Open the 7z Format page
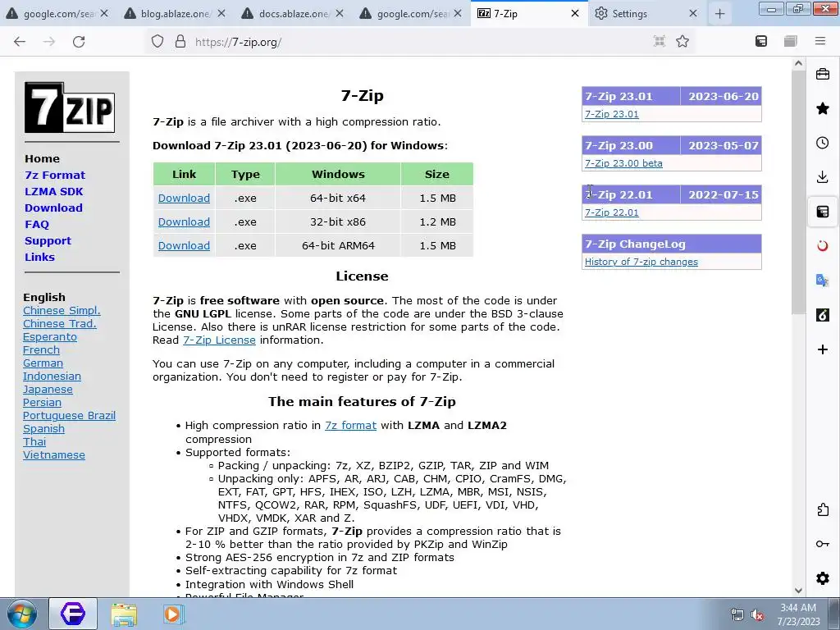Image resolution: width=840 pixels, height=630 pixels. (55, 176)
